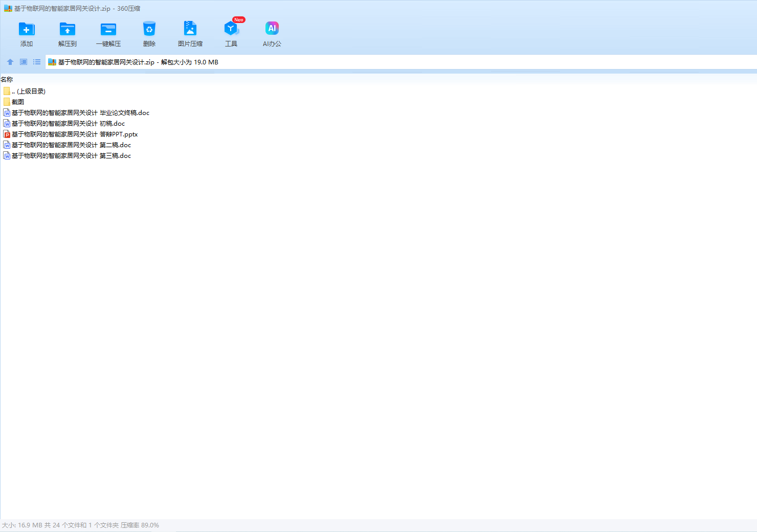Select file name 初稿.doc

[69, 123]
